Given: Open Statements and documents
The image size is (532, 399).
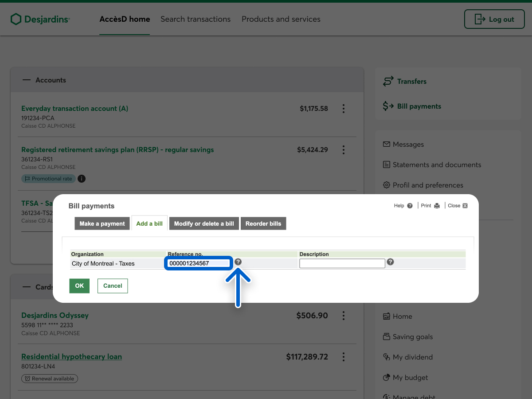Looking at the screenshot, I should 436,165.
